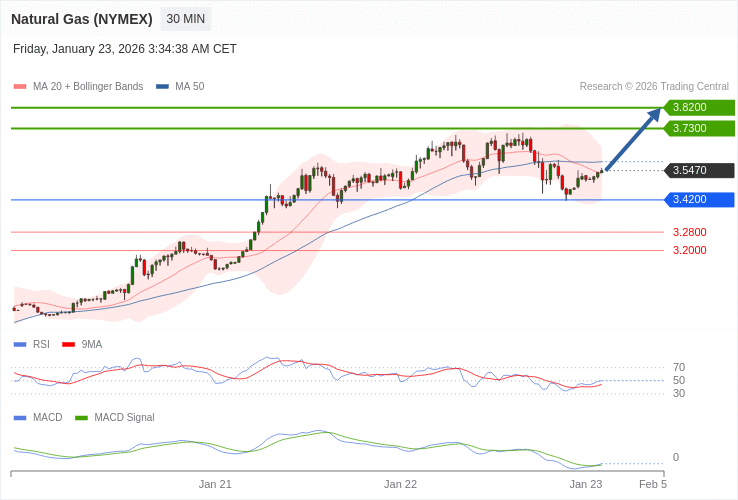
Task: Click the date and time line 'Friday, January 23, 2026'
Action: coord(125,49)
